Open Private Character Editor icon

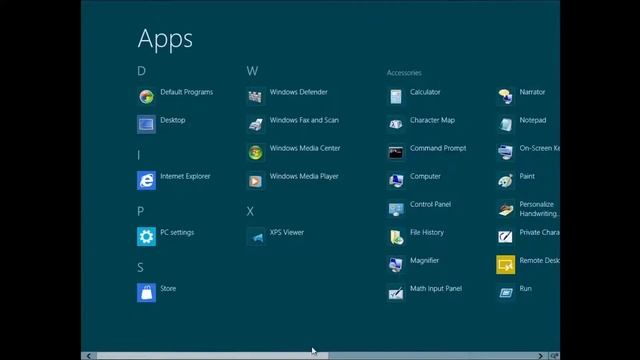[x=505, y=237]
